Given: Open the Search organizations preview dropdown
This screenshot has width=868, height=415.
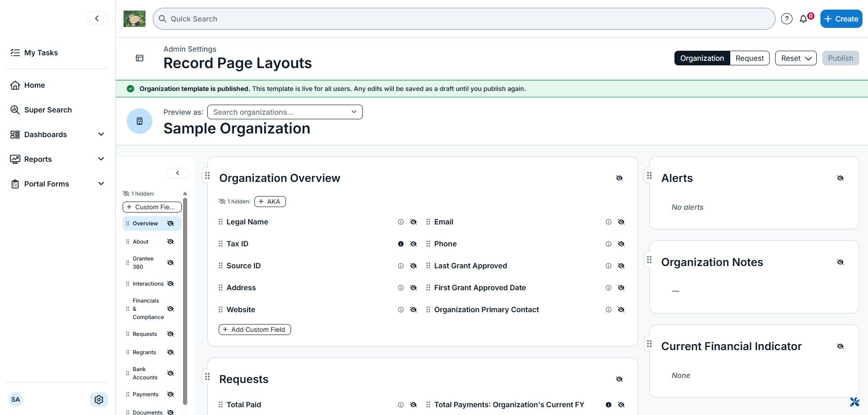Looking at the screenshot, I should click(285, 112).
